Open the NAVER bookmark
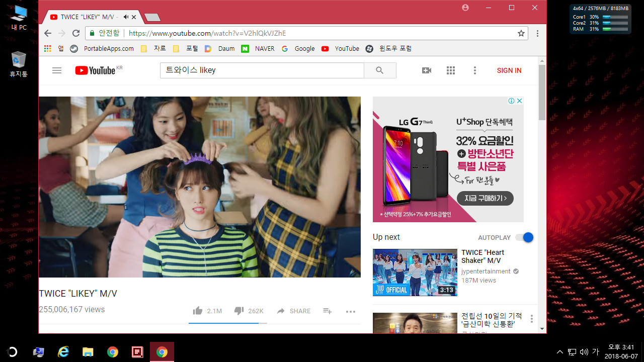This screenshot has width=644, height=362. [258, 49]
